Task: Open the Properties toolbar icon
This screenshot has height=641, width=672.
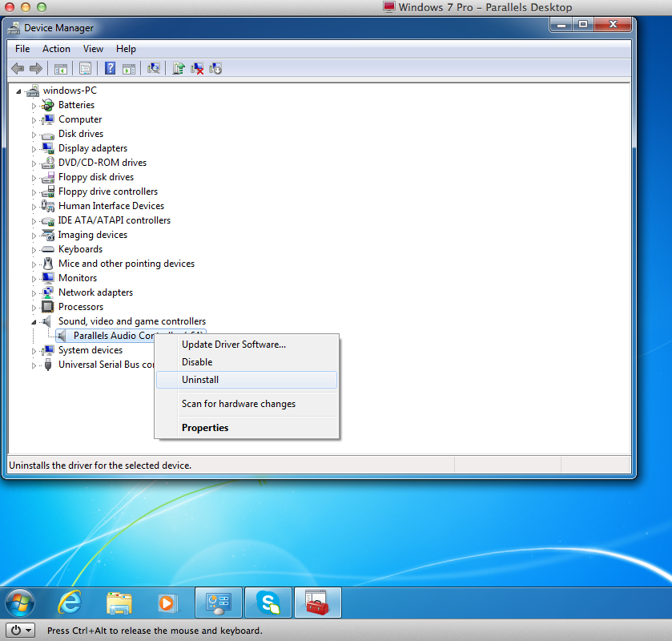Action: [85, 68]
